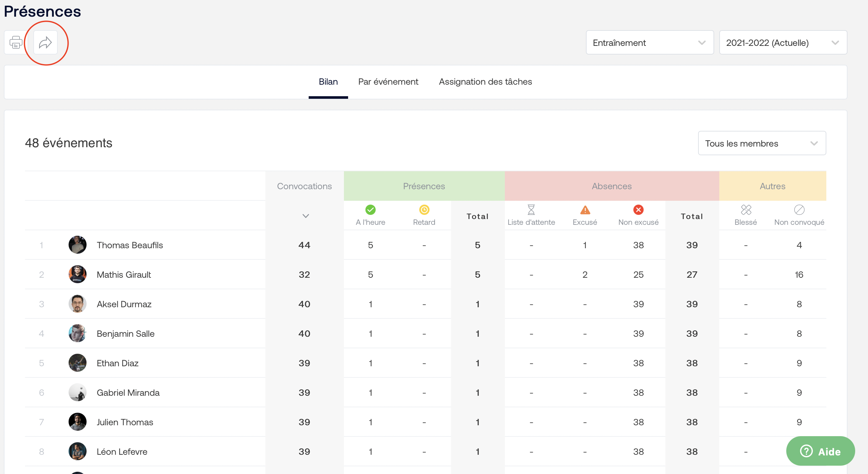Image resolution: width=868 pixels, height=474 pixels.
Task: Click the Liste d'attente hourglass icon
Action: pos(531,210)
